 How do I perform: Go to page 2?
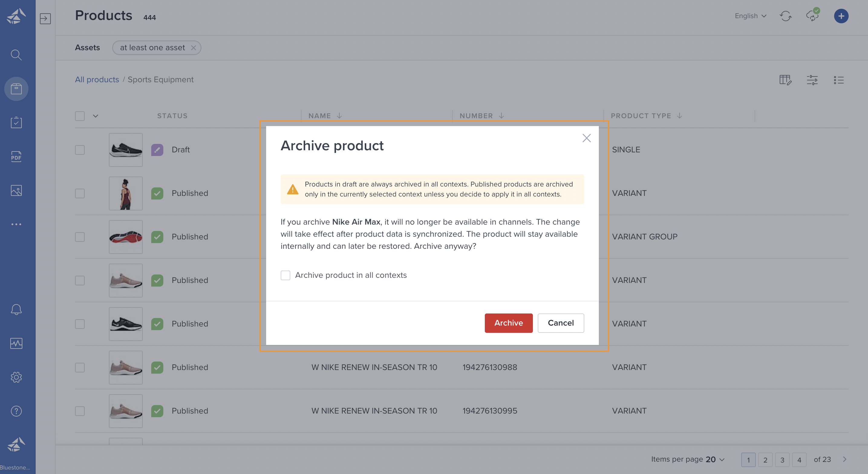pyautogui.click(x=765, y=459)
